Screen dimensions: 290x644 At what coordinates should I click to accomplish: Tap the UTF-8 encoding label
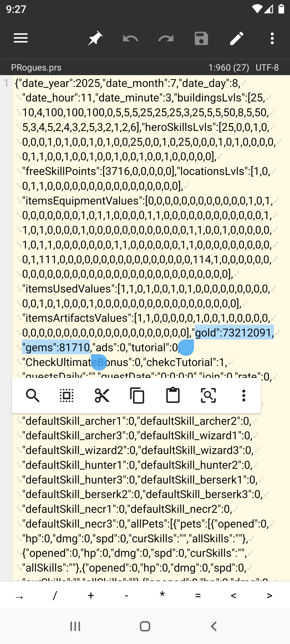coord(267,67)
